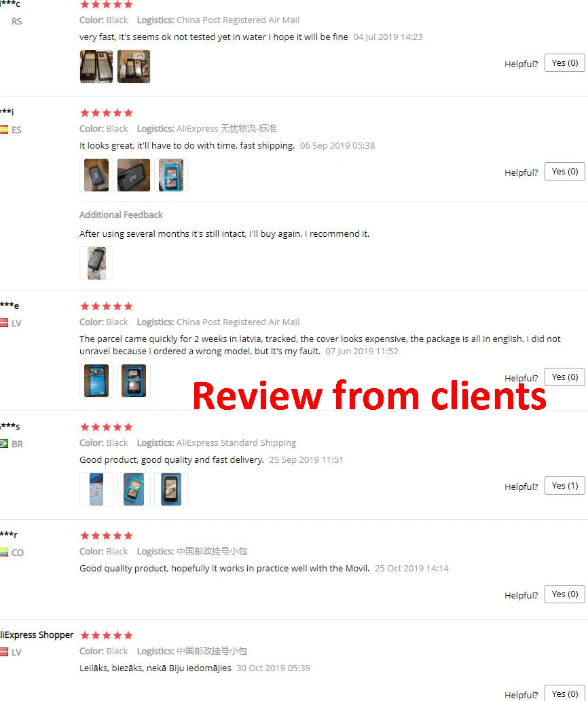Open first package photo in Latvia review
The image size is (588, 701).
[x=96, y=381]
